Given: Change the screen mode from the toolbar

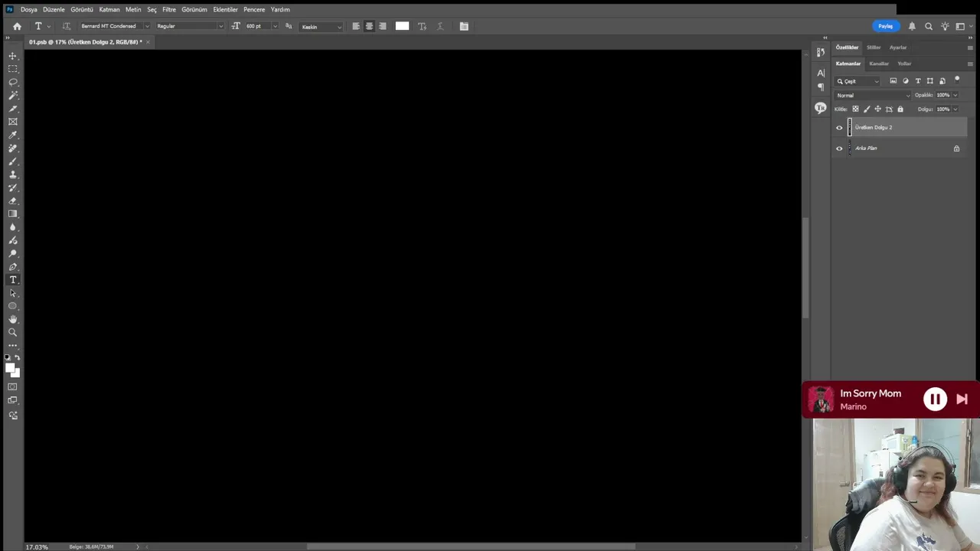Looking at the screenshot, I should (x=13, y=400).
